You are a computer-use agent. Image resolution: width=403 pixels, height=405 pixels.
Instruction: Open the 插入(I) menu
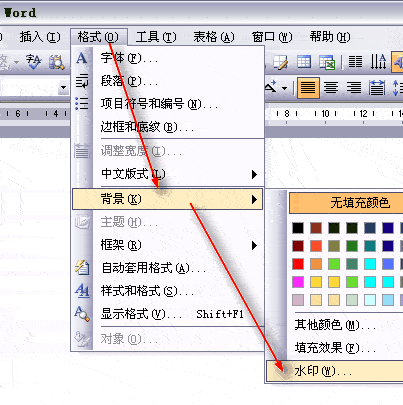click(40, 37)
